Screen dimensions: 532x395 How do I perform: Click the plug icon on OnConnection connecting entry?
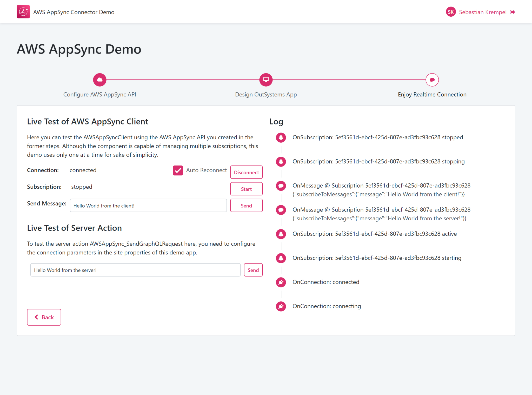point(281,306)
